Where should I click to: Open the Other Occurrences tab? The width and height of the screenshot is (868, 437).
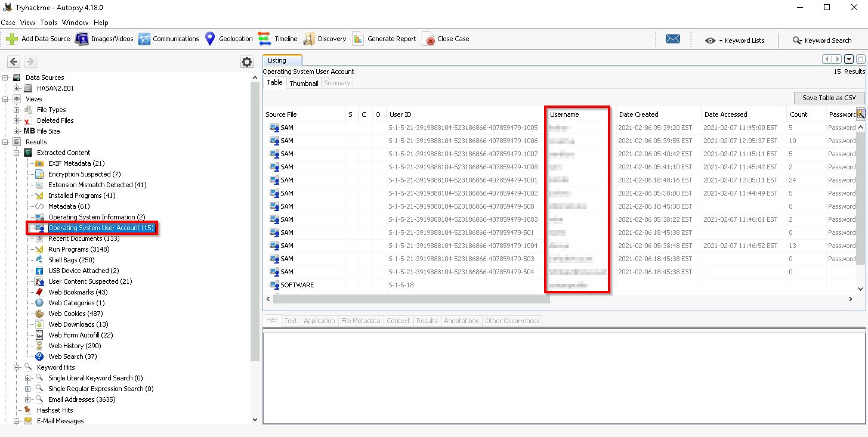point(512,321)
